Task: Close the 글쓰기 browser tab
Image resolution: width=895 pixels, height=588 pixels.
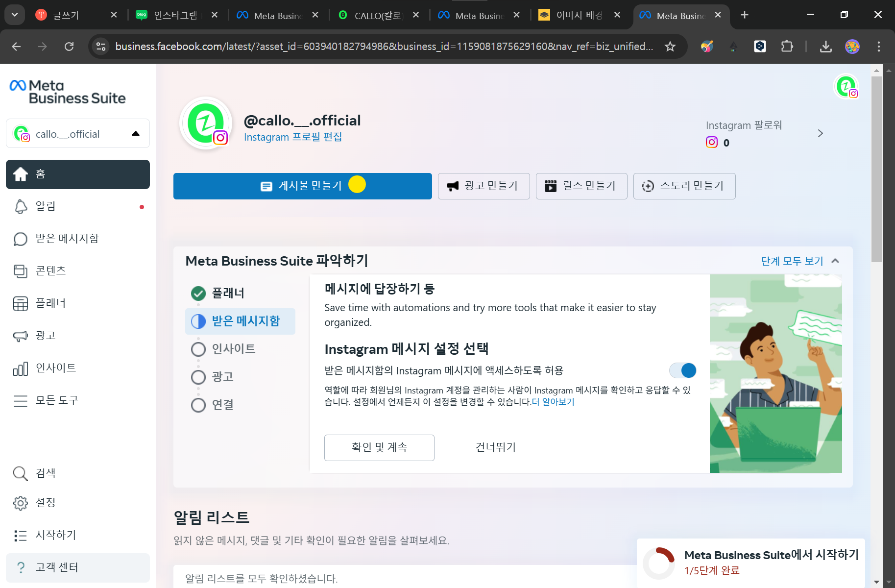Action: click(x=114, y=15)
